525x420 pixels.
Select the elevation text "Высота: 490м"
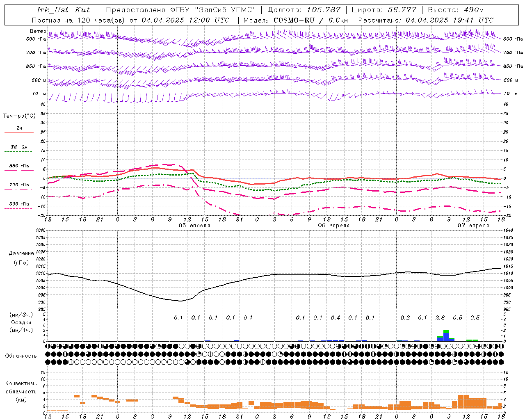456,10
